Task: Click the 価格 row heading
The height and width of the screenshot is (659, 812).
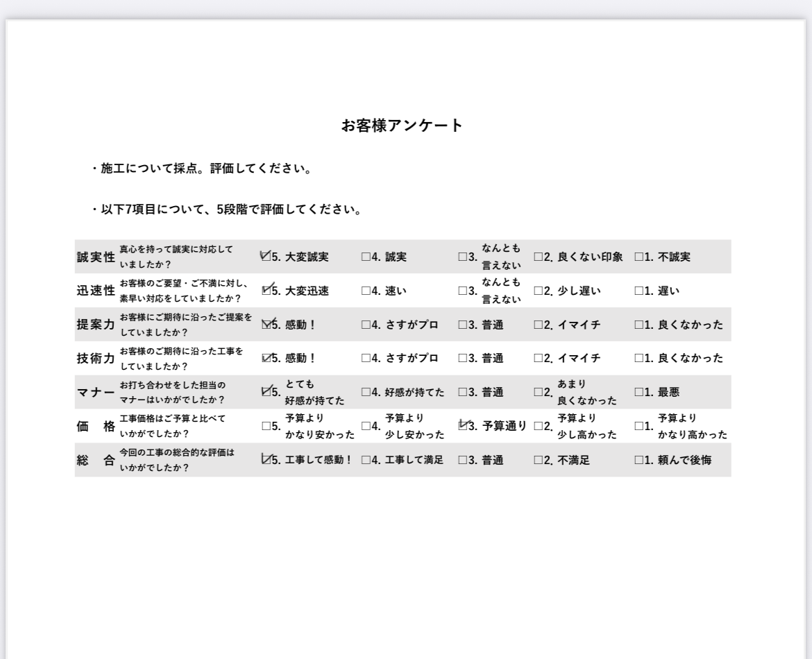Action: (x=96, y=426)
